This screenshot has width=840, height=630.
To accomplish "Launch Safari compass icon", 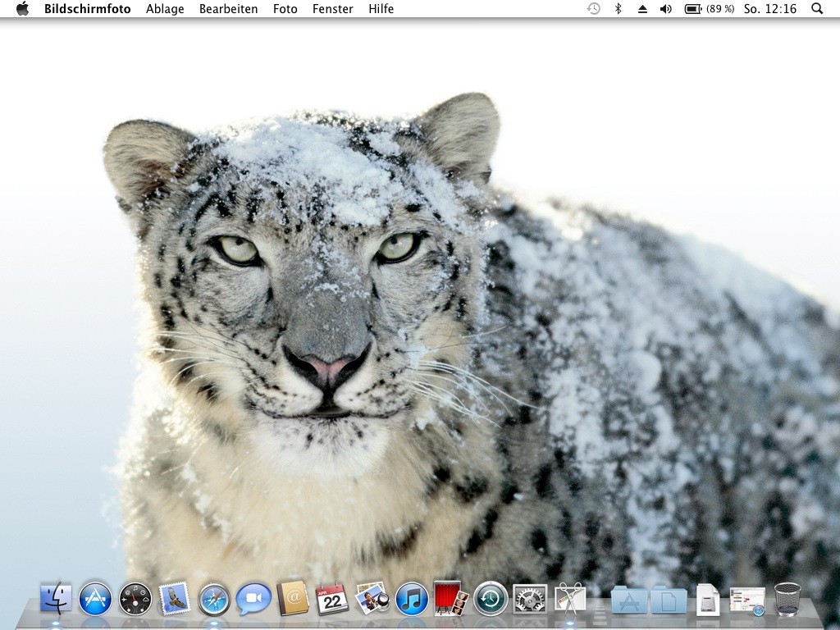I will coord(214,599).
